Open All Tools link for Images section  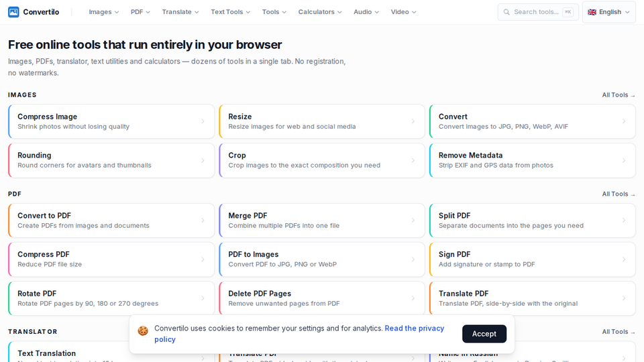click(619, 95)
